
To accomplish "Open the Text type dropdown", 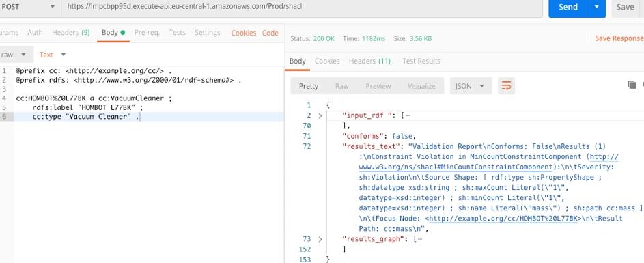I will [52, 55].
